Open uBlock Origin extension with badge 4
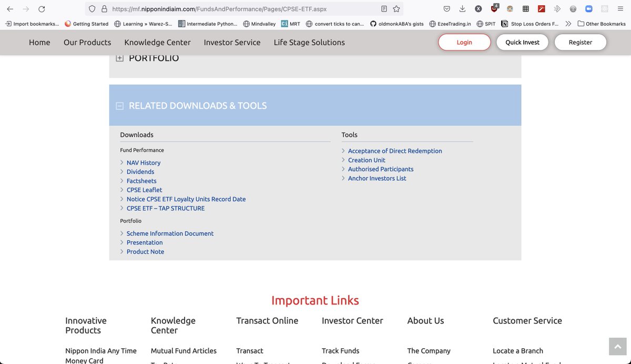The height and width of the screenshot is (364, 631). click(494, 8)
